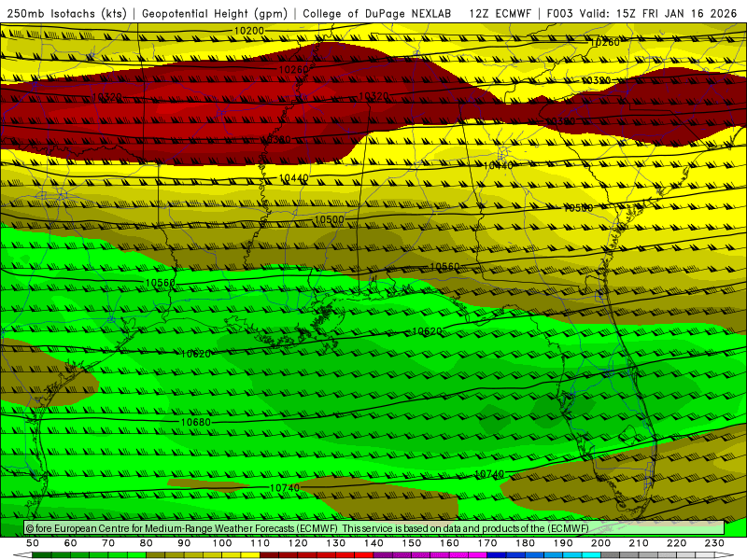This screenshot has height=560, width=747.
Task: Click the 200 kt color scale label
Action: pyautogui.click(x=600, y=543)
